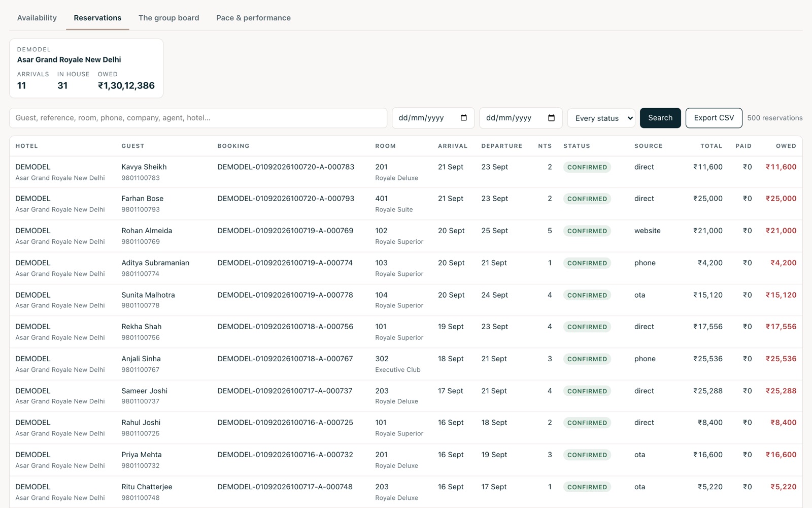
Task: Focus the first dd/mm/yyyy date field
Action: (433, 118)
